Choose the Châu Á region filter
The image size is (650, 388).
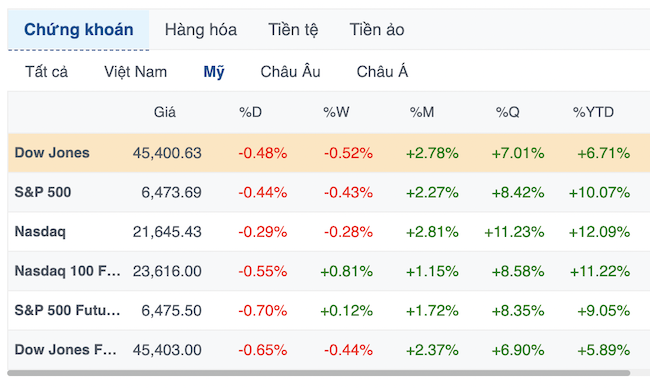(382, 72)
